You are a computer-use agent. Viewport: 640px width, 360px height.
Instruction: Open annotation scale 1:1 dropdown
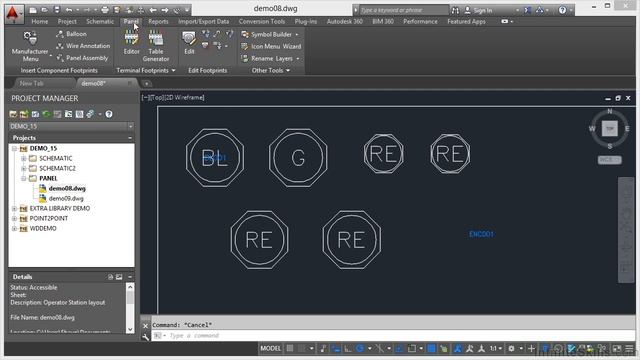(496, 348)
